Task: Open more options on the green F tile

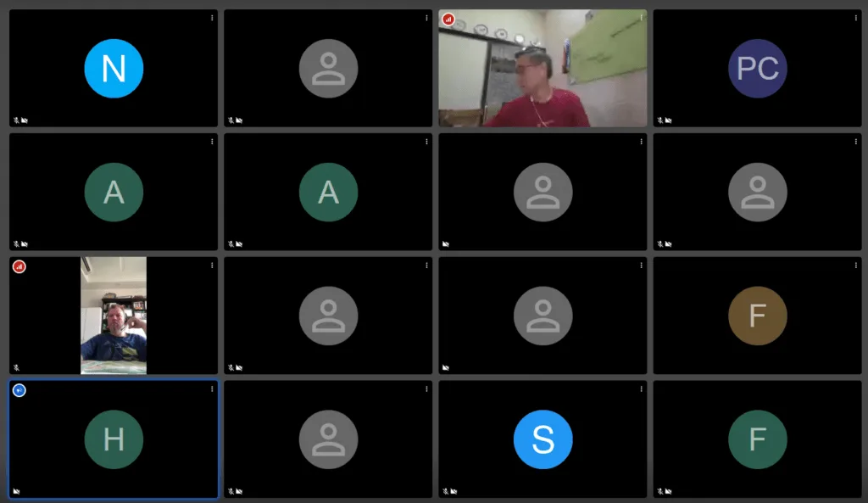Action: click(x=855, y=388)
